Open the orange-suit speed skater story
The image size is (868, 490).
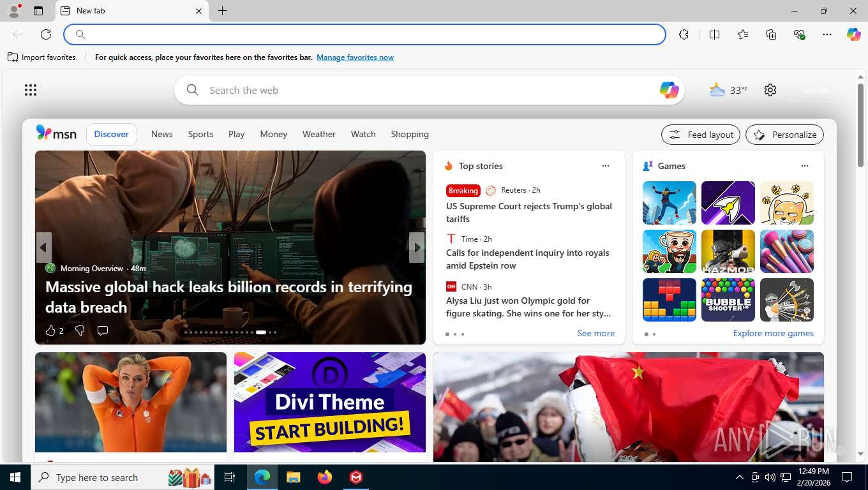point(131,403)
